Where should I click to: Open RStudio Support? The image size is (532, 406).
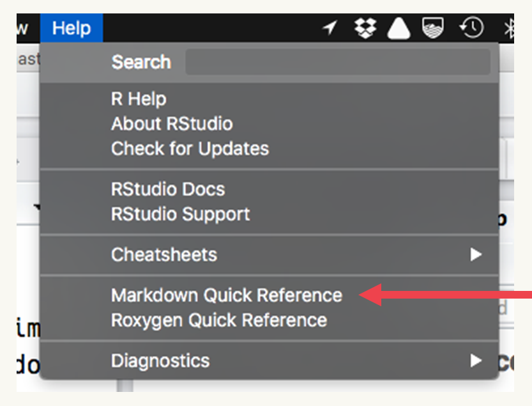(181, 214)
